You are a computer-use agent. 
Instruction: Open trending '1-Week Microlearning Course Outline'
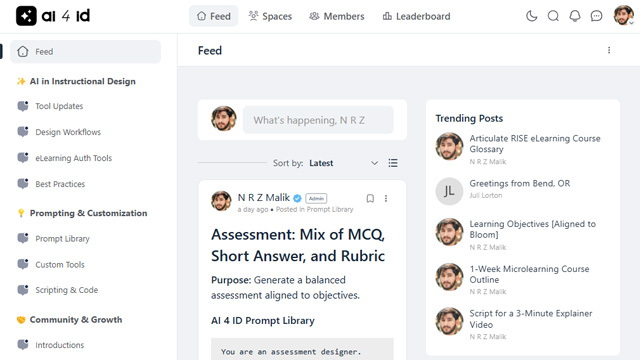529,274
